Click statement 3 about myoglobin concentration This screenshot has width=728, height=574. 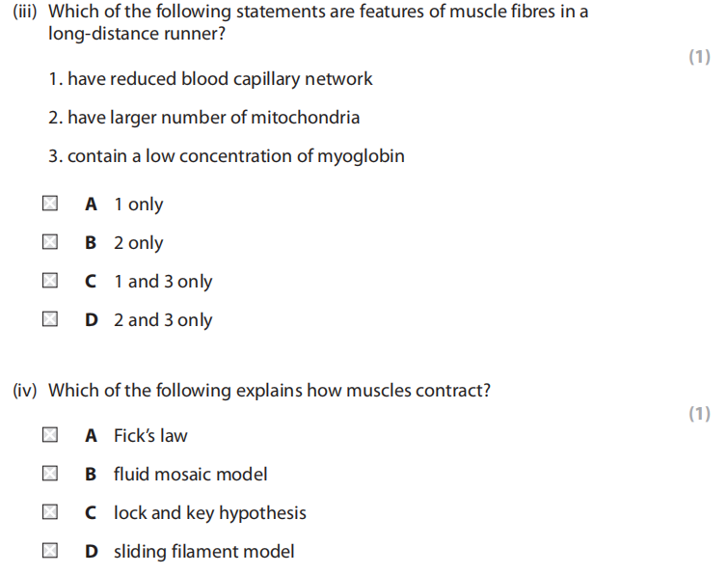pyautogui.click(x=226, y=156)
